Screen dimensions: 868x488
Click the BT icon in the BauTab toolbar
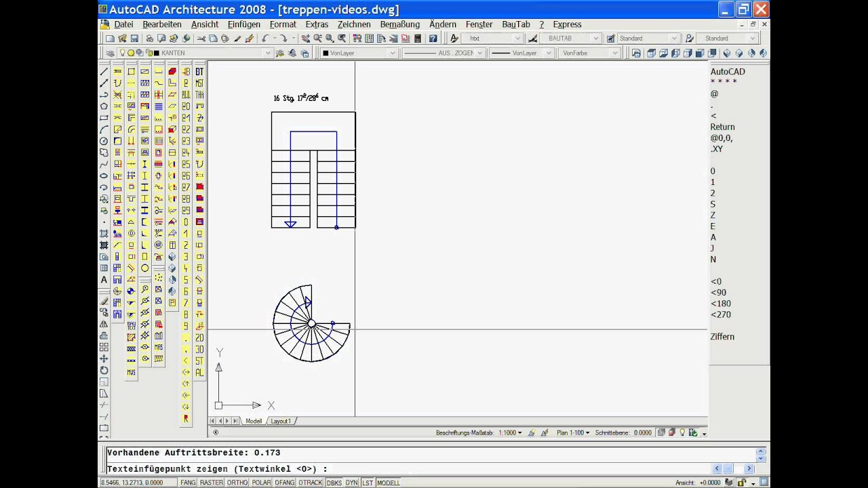point(199,71)
